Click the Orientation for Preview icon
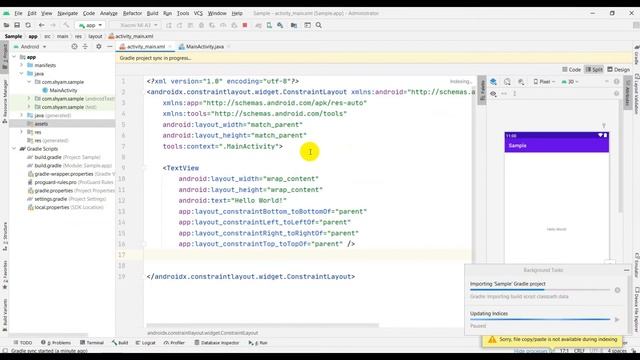Screen dimensions: 640x360 (x=507, y=82)
